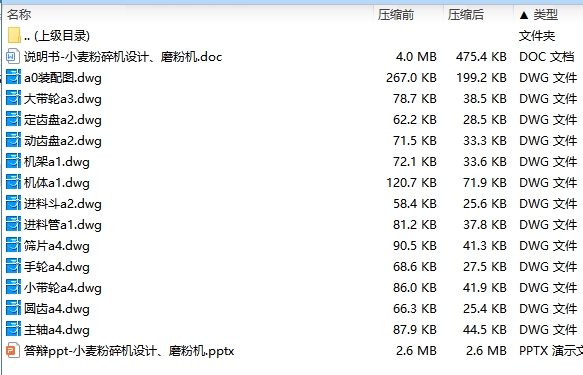583x375 pixels.
Task: Click the 2.6 MB original size of the pptx
Action: (416, 350)
